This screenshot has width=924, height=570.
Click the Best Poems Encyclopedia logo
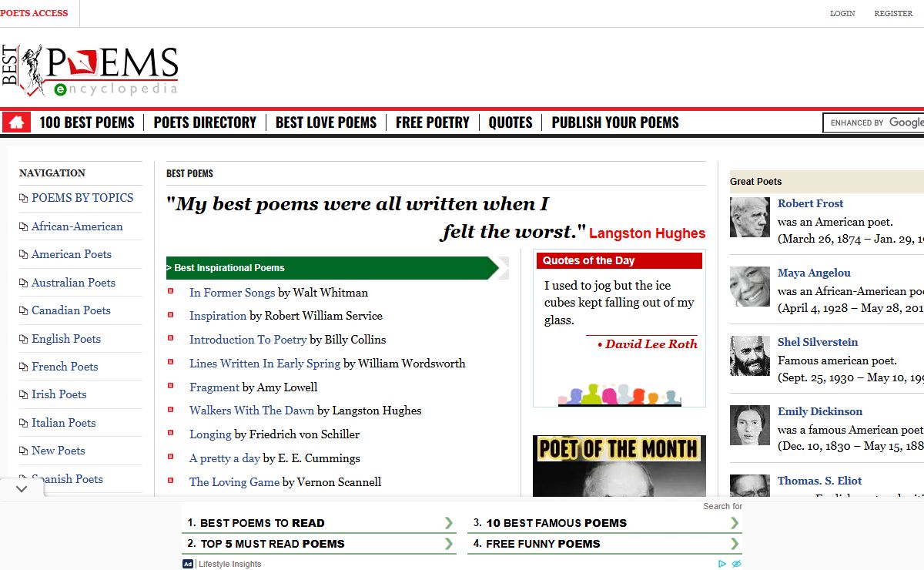click(89, 70)
